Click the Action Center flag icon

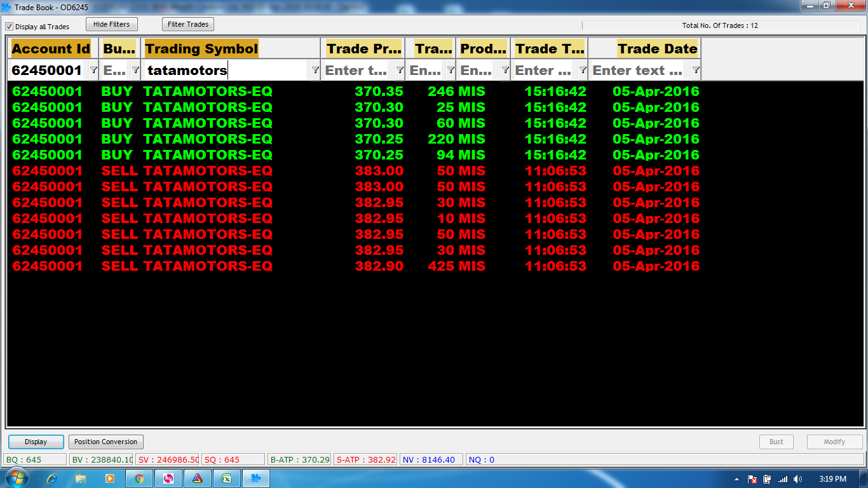coord(752,479)
